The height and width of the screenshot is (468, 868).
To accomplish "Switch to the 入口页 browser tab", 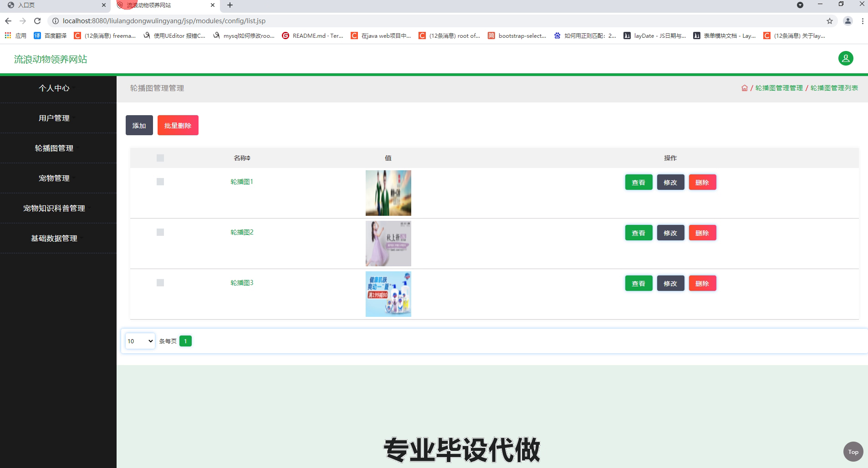I will (55, 5).
